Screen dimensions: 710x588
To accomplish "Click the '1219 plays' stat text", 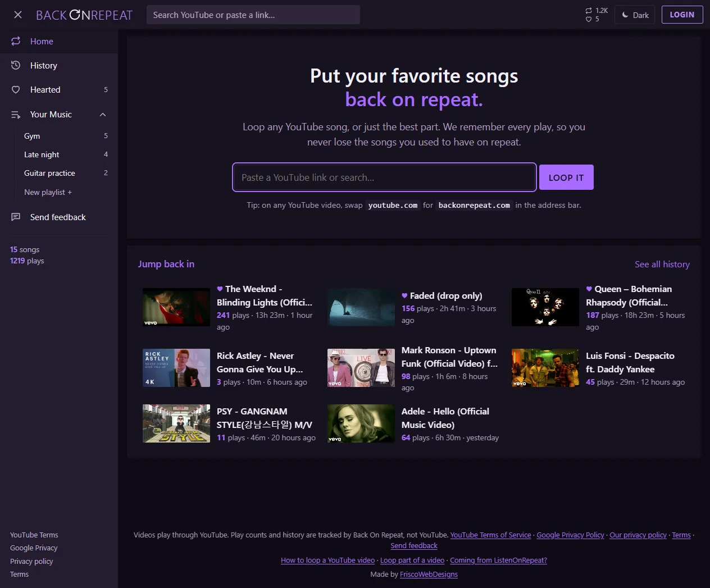I will tap(27, 261).
